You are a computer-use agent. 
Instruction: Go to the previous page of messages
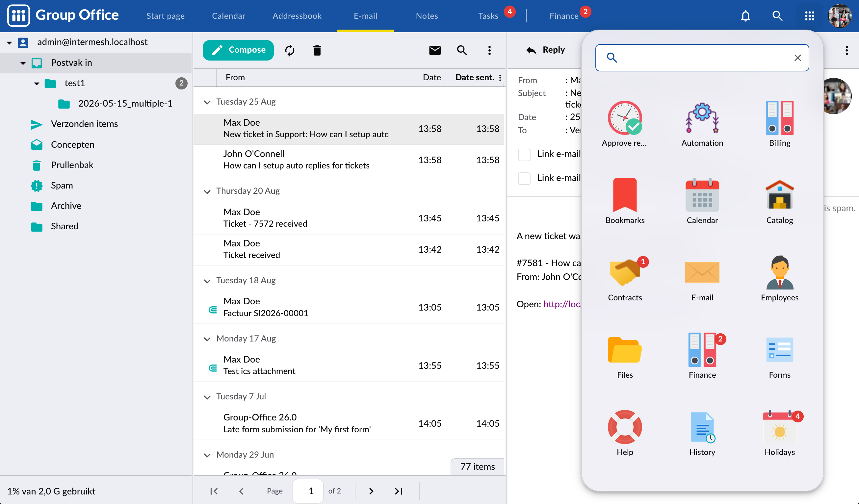241,491
